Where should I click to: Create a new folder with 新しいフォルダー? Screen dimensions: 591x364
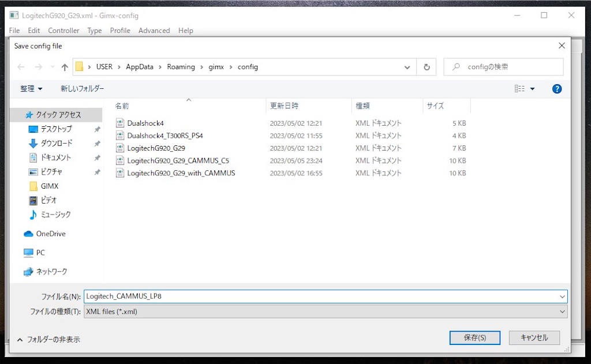(82, 89)
